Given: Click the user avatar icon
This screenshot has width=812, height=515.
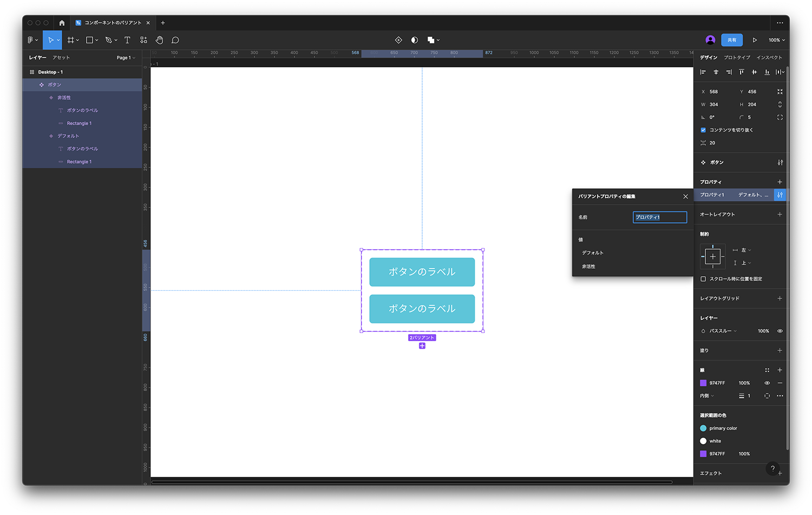Looking at the screenshot, I should click(710, 40).
